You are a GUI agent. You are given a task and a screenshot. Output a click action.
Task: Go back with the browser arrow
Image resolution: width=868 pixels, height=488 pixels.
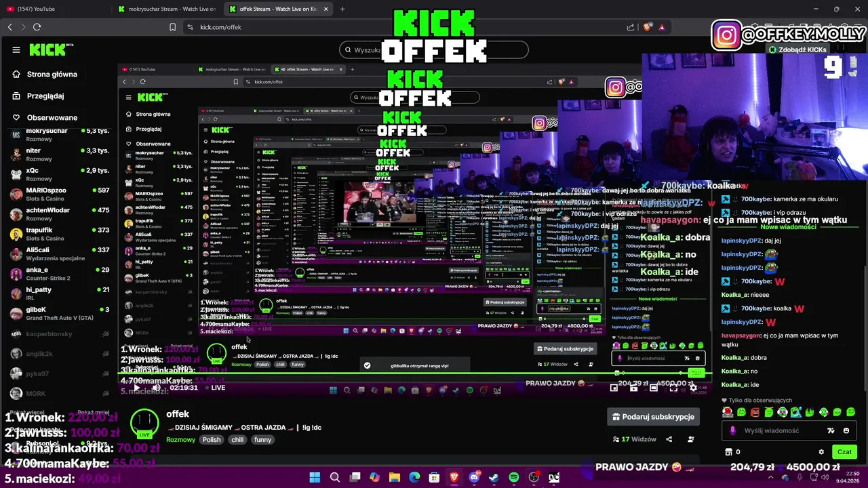[x=10, y=27]
